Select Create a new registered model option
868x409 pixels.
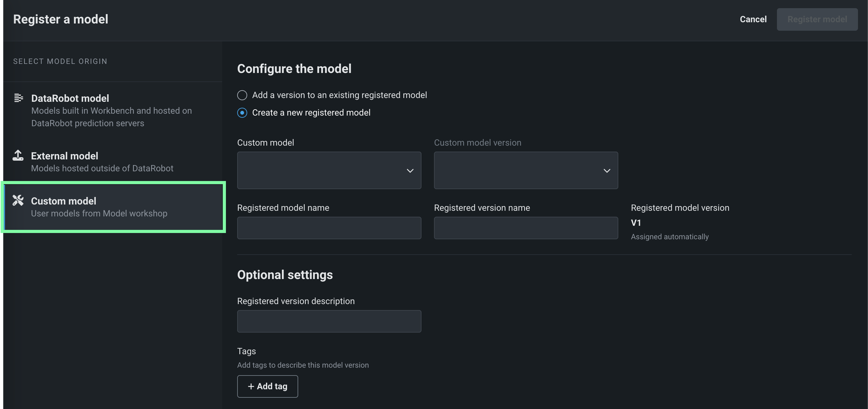242,113
